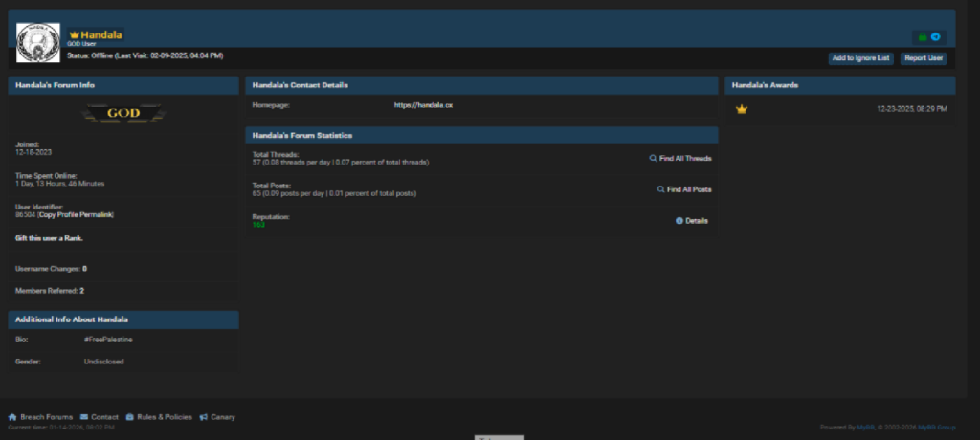The width and height of the screenshot is (980, 440).
Task: Click the megaphone icon beside Canary
Action: (x=203, y=417)
